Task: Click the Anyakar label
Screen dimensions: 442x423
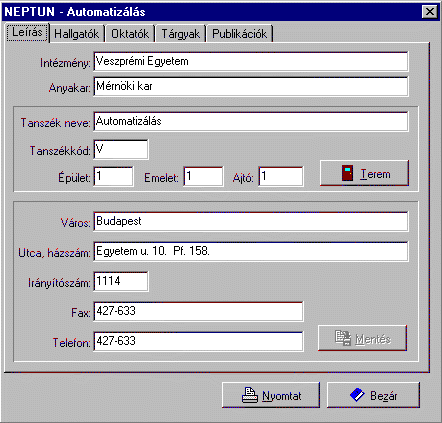Action: click(70, 88)
